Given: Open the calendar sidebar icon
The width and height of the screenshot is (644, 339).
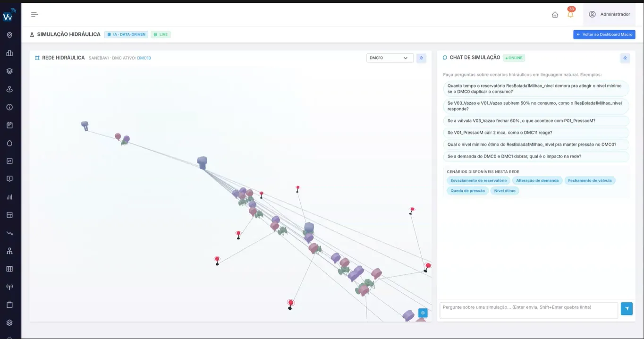Looking at the screenshot, I should (9, 125).
